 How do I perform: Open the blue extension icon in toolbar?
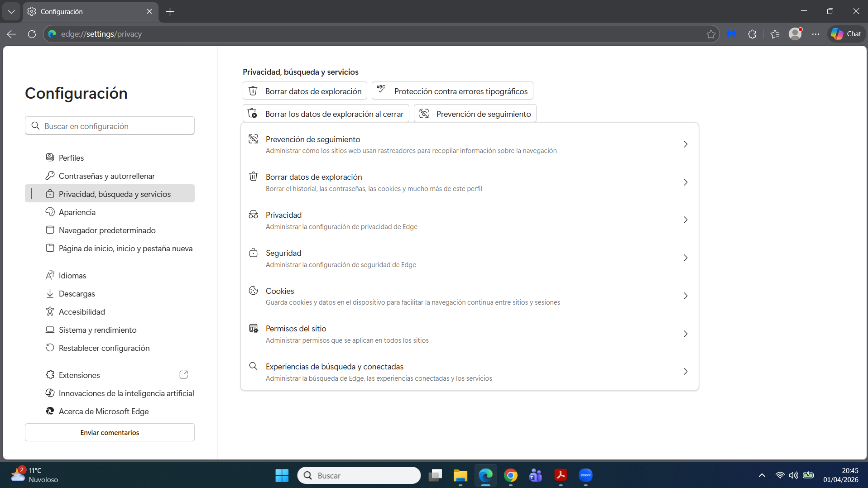pyautogui.click(x=731, y=34)
